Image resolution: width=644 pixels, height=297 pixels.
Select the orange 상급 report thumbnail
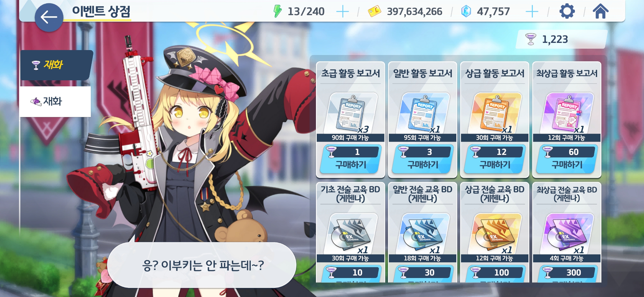[x=495, y=113]
